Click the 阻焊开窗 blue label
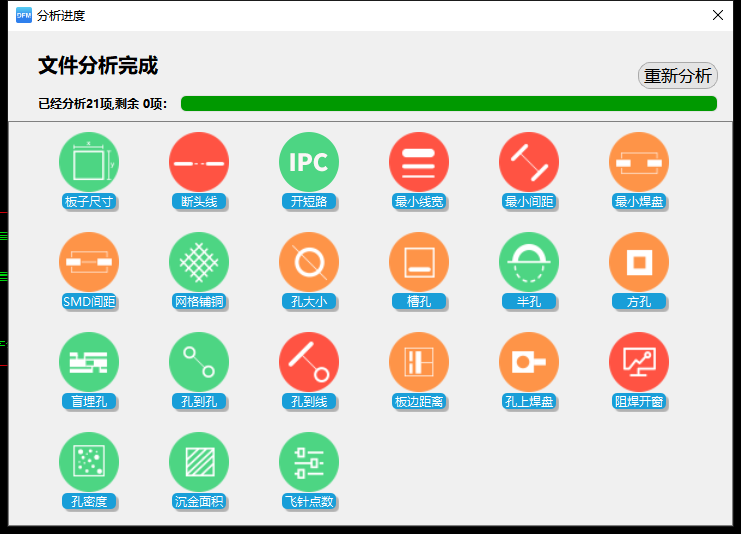 639,401
